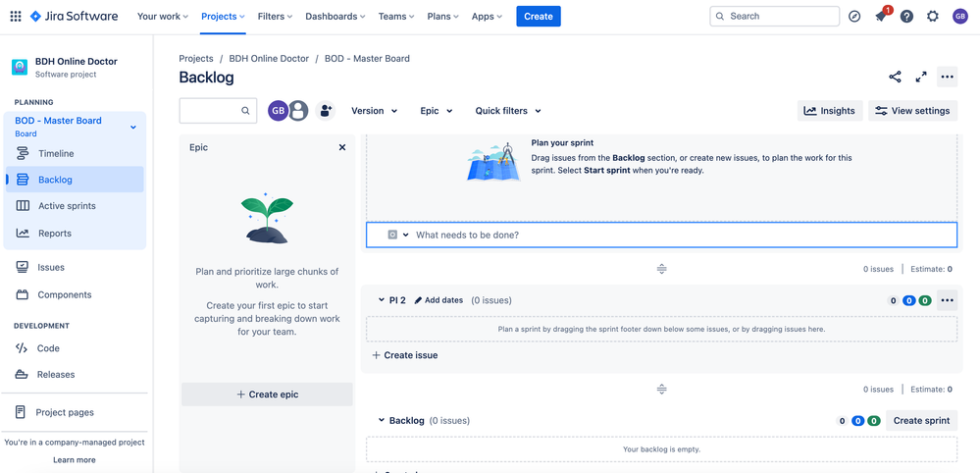Click the sprint divider handle above PI 2
The image size is (980, 473).
[662, 269]
